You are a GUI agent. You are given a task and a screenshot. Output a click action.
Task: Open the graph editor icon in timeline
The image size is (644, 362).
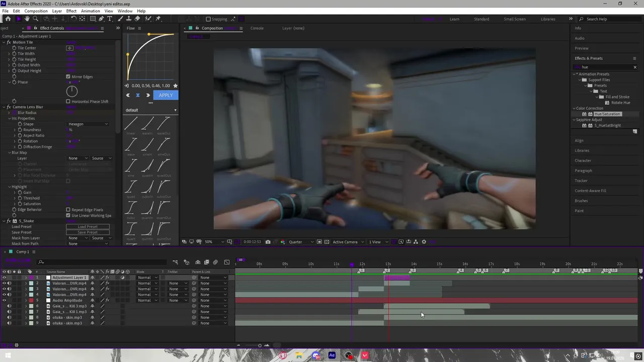tap(226, 262)
